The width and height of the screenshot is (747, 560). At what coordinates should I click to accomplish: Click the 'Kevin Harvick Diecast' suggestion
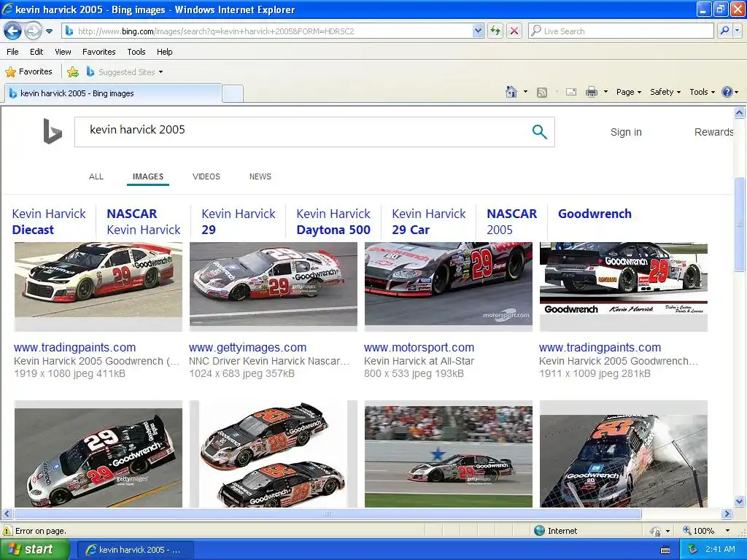tap(49, 222)
